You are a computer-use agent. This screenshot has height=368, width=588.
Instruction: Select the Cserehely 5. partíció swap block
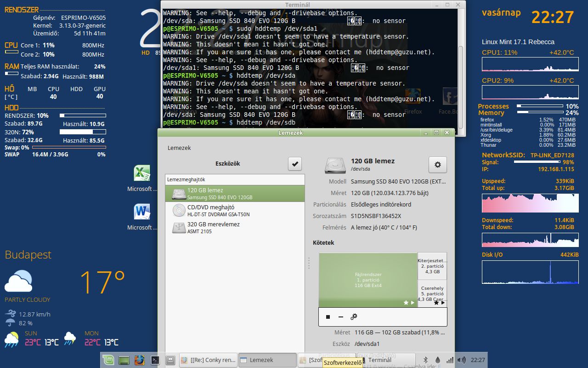coord(432,293)
